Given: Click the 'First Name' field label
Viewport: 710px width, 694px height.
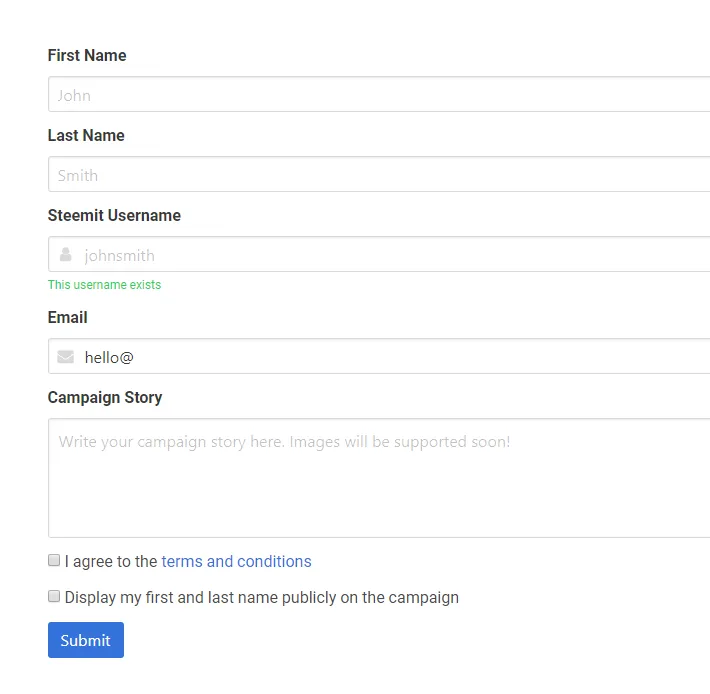Looking at the screenshot, I should [x=87, y=55].
